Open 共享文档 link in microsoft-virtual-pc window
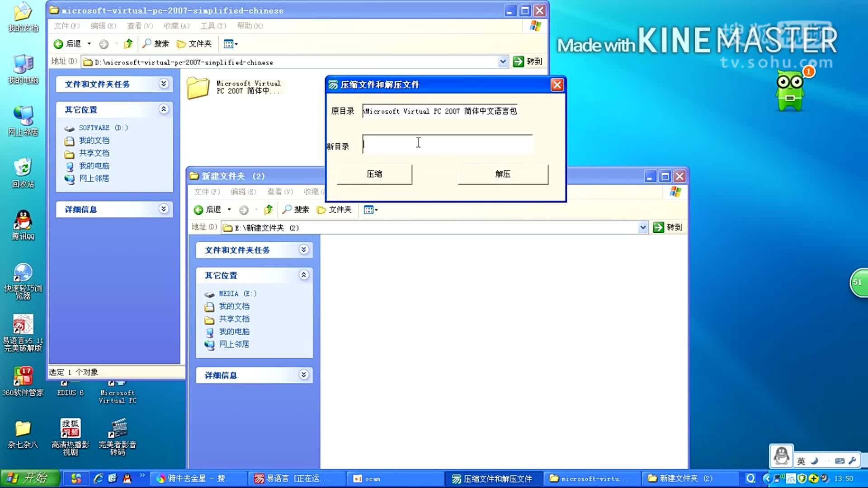This screenshot has height=488, width=868. coord(94,153)
